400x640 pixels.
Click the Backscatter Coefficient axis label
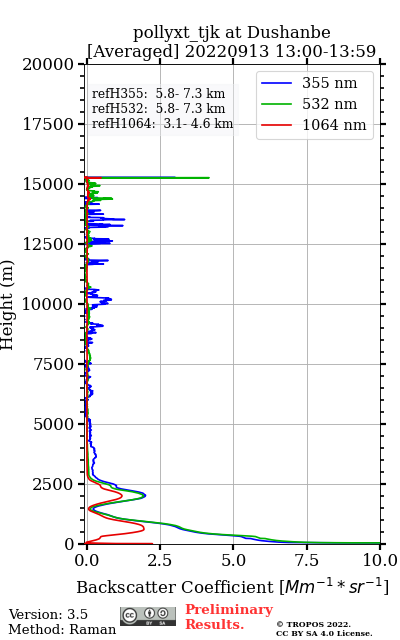pyautogui.click(x=233, y=587)
